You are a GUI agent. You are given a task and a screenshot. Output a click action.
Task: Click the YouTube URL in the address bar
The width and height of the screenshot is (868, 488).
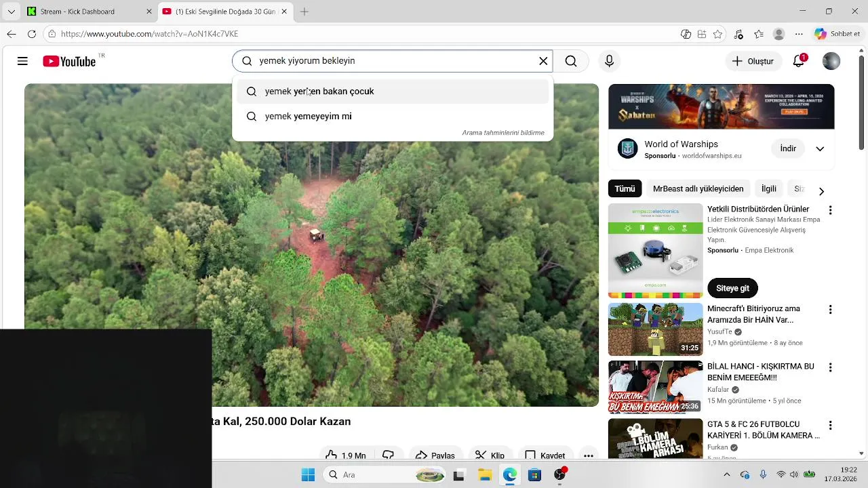[149, 34]
